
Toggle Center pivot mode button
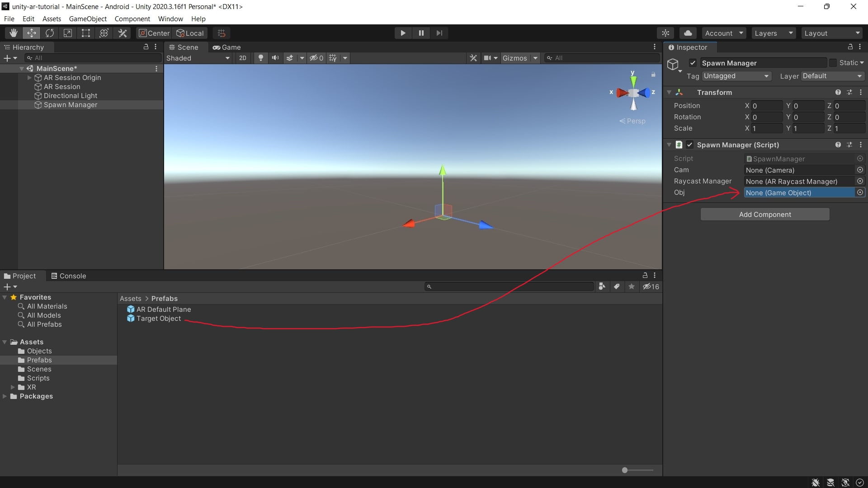click(x=154, y=33)
